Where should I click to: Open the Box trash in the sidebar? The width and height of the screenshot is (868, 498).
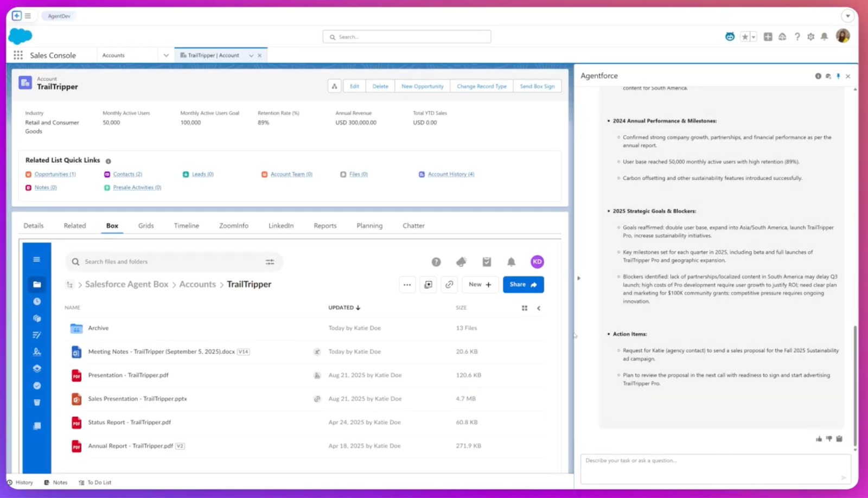point(37,403)
